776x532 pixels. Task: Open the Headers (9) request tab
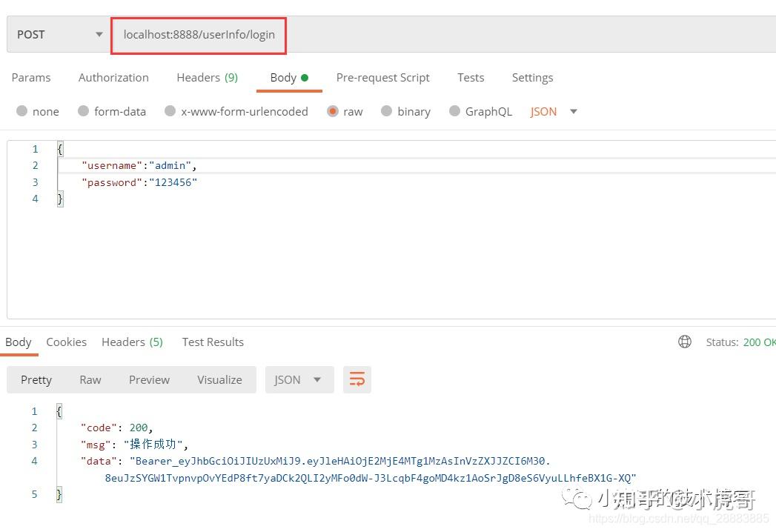point(207,77)
